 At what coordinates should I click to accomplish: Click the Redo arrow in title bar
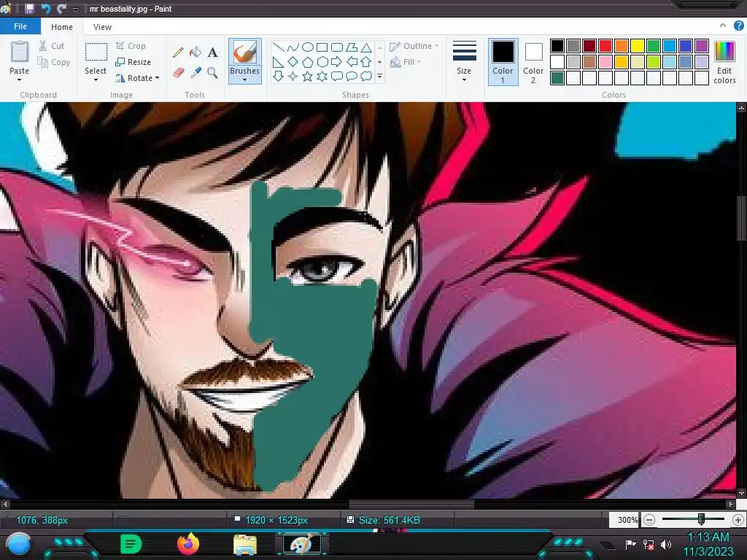(61, 9)
